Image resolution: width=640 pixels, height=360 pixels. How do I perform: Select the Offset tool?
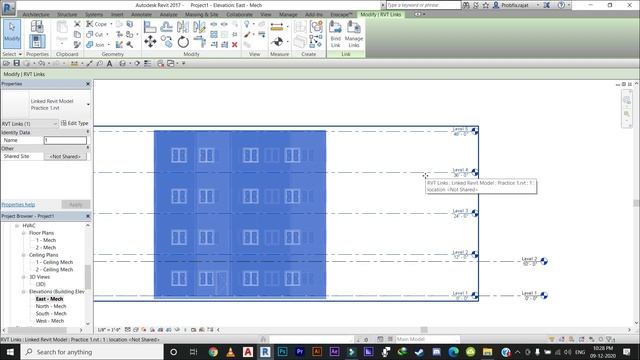(167, 27)
